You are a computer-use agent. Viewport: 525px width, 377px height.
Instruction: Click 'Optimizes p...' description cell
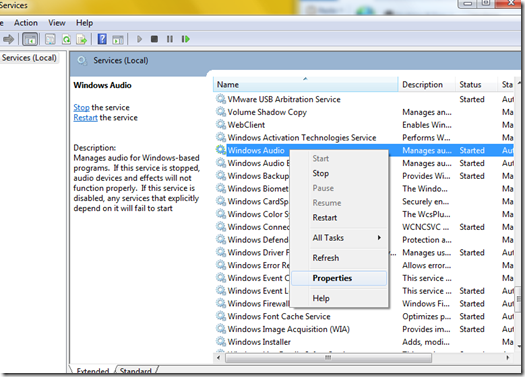427,316
